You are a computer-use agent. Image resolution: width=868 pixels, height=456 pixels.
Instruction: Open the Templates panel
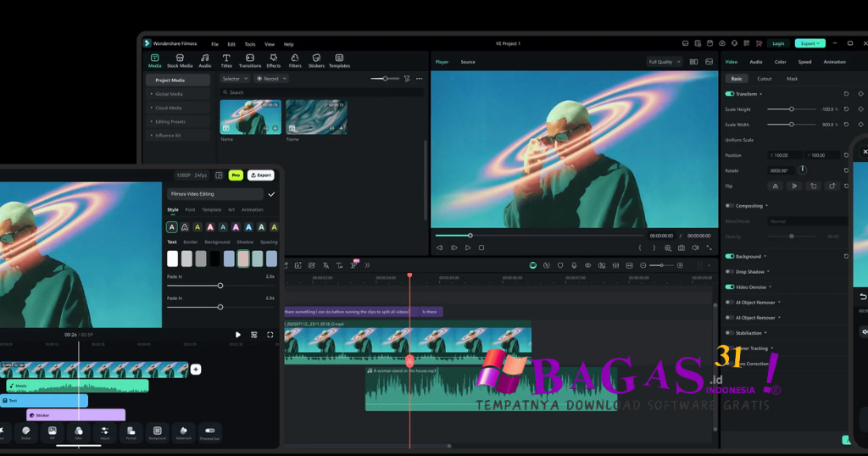[339, 61]
